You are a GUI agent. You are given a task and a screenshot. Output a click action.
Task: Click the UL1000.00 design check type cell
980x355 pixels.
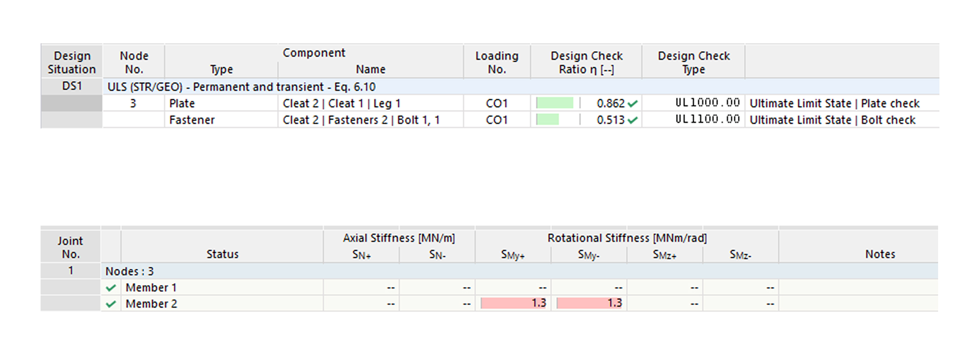tap(707, 103)
